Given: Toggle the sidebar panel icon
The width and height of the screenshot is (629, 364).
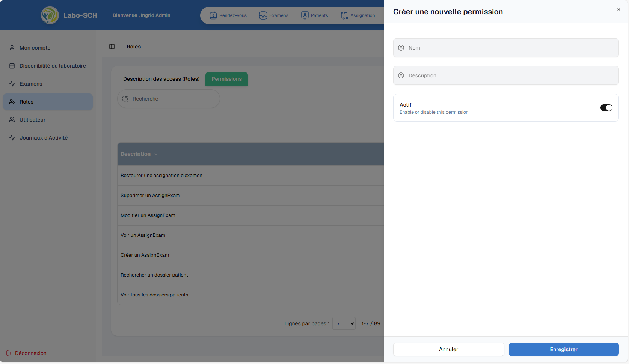Looking at the screenshot, I should (112, 47).
